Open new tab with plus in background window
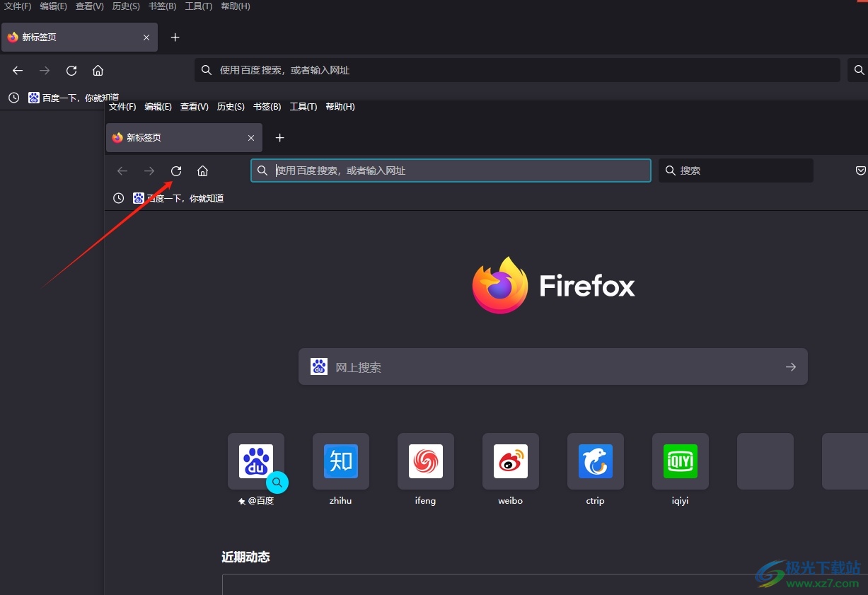This screenshot has height=595, width=868. [175, 37]
